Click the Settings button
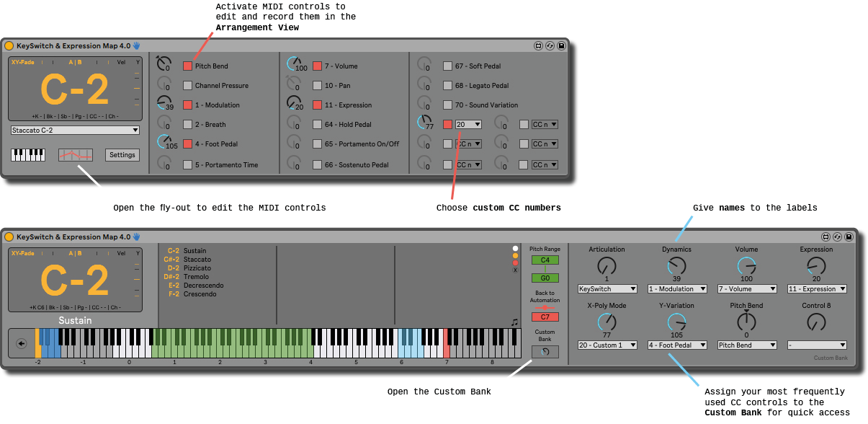 [x=122, y=155]
